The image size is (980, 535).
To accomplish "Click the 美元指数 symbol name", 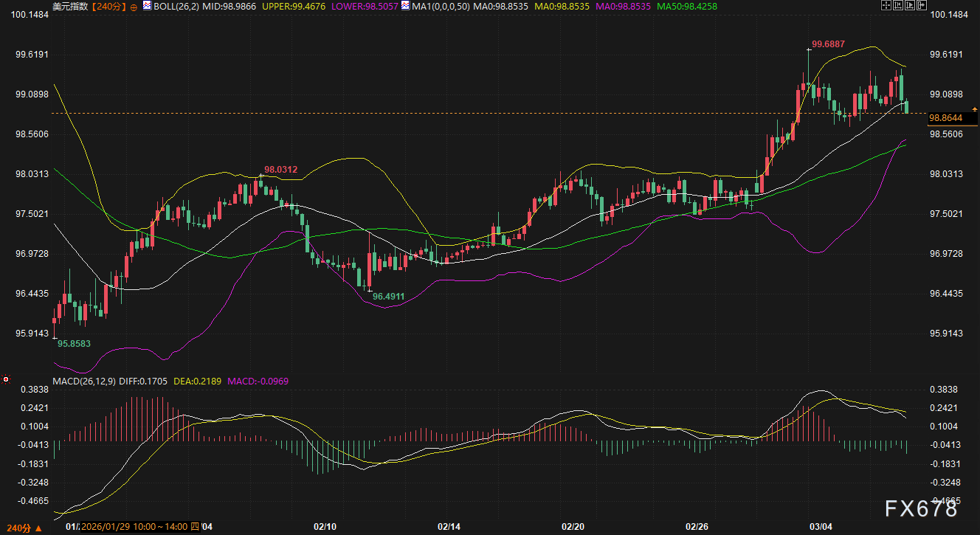I will pos(69,6).
